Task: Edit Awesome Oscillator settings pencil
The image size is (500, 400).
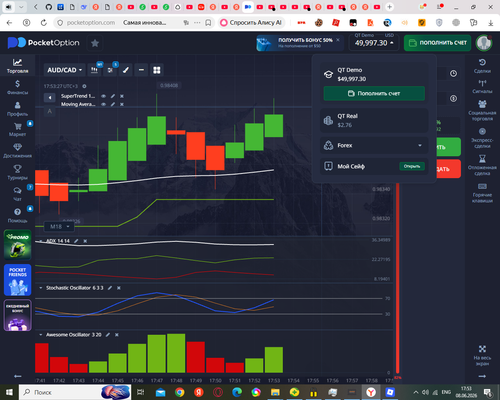Action: click(108, 335)
